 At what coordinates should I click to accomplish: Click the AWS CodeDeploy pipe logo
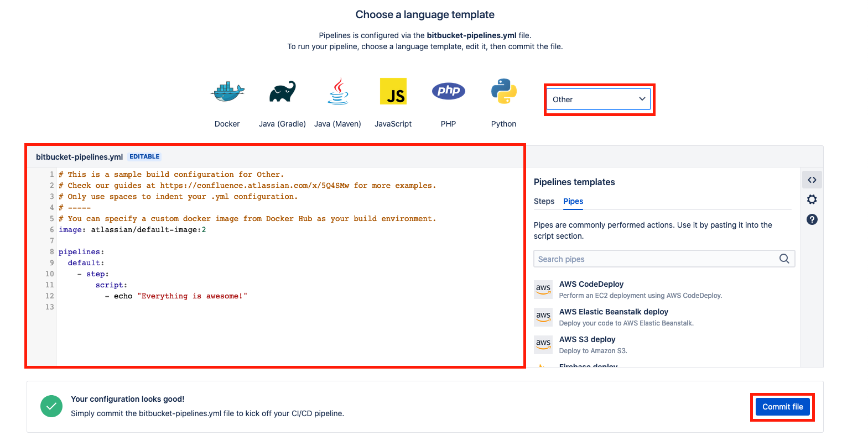coord(543,289)
